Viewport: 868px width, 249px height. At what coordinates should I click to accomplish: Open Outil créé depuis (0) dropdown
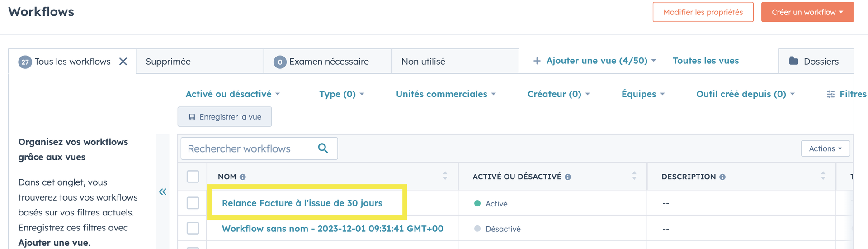(x=745, y=94)
